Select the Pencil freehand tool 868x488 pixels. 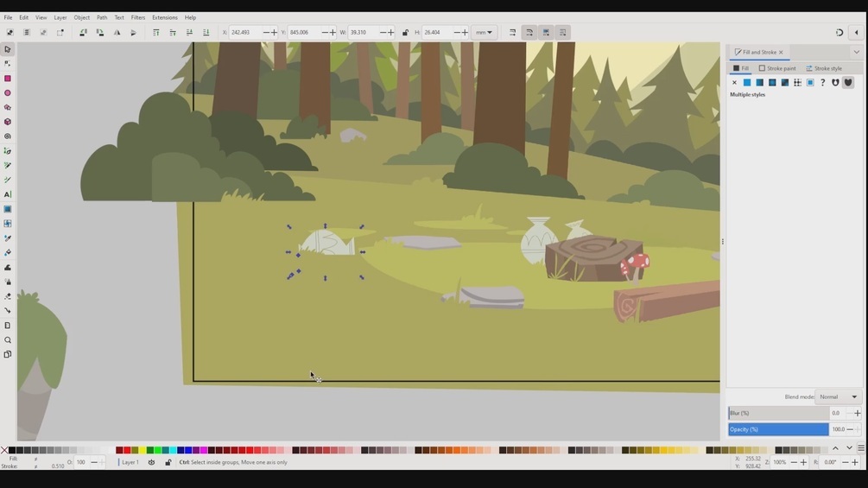pyautogui.click(x=8, y=166)
